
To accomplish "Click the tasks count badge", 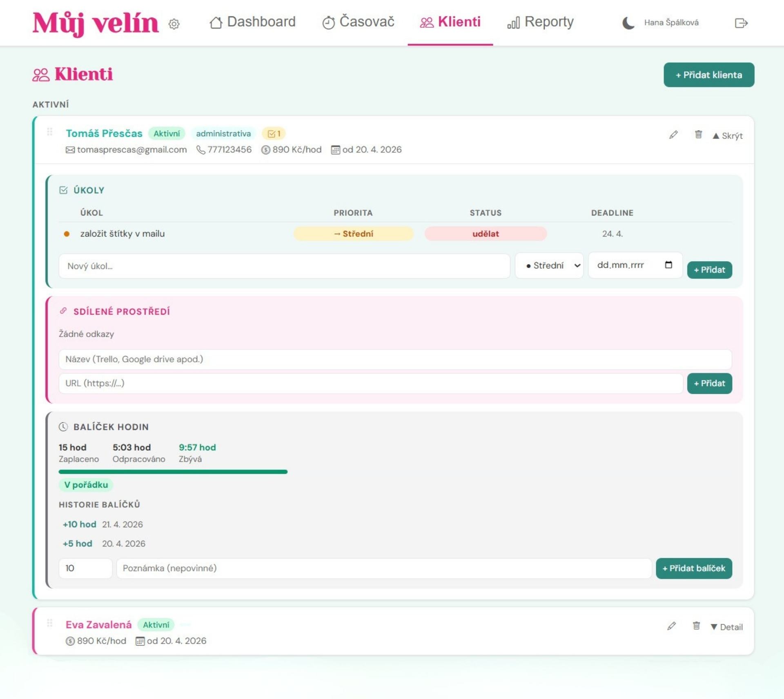I will (x=274, y=133).
